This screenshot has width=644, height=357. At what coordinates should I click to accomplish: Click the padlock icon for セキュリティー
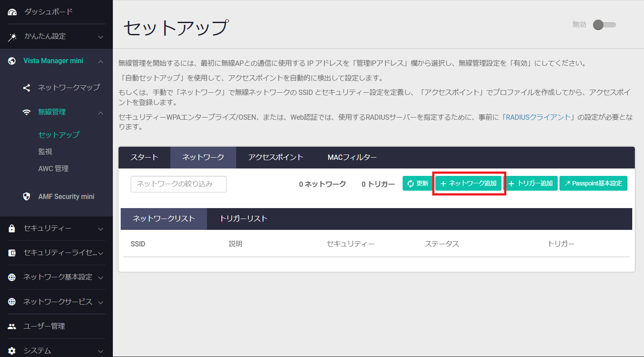pos(12,229)
